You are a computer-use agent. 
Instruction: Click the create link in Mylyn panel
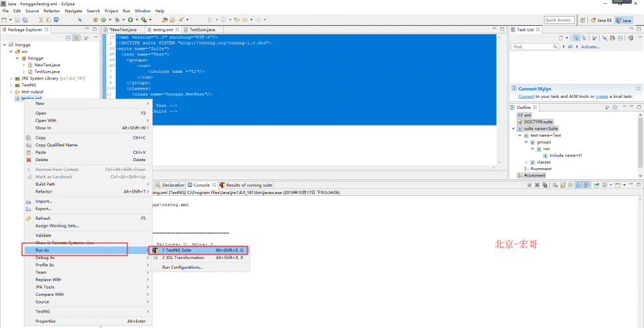tap(601, 96)
